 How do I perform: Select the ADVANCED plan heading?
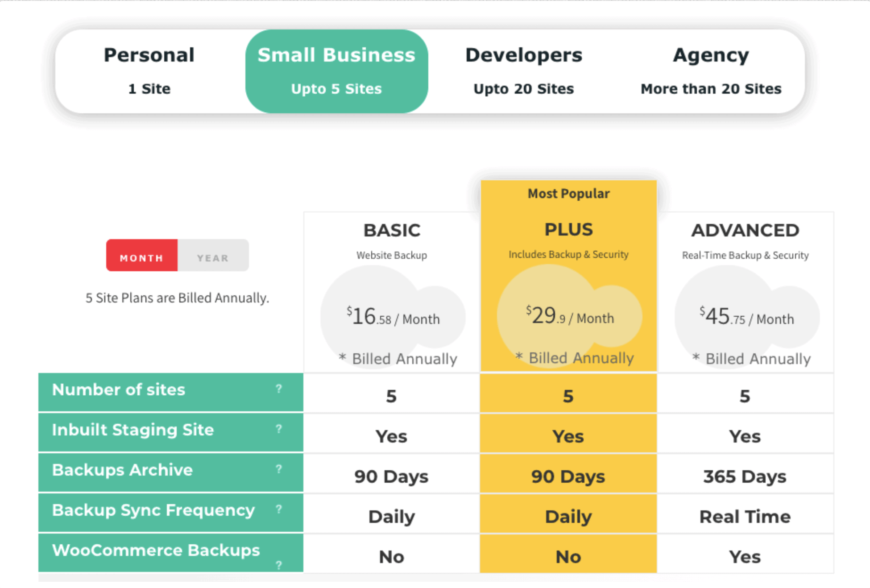(745, 231)
